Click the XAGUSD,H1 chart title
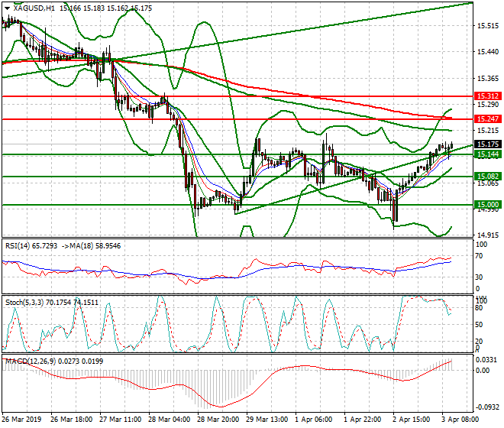The image size is (504, 428). (34, 8)
